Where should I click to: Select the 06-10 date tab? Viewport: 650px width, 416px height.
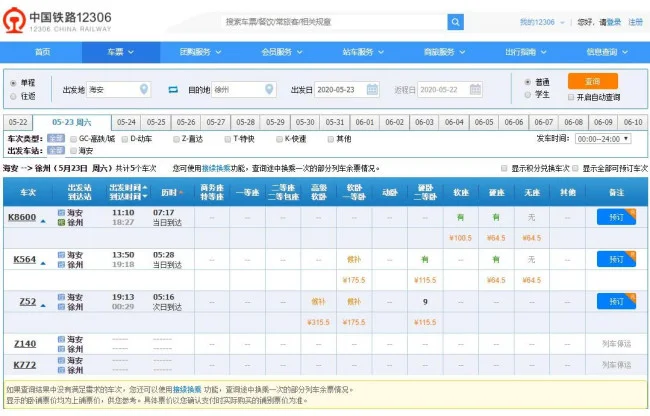click(x=633, y=122)
